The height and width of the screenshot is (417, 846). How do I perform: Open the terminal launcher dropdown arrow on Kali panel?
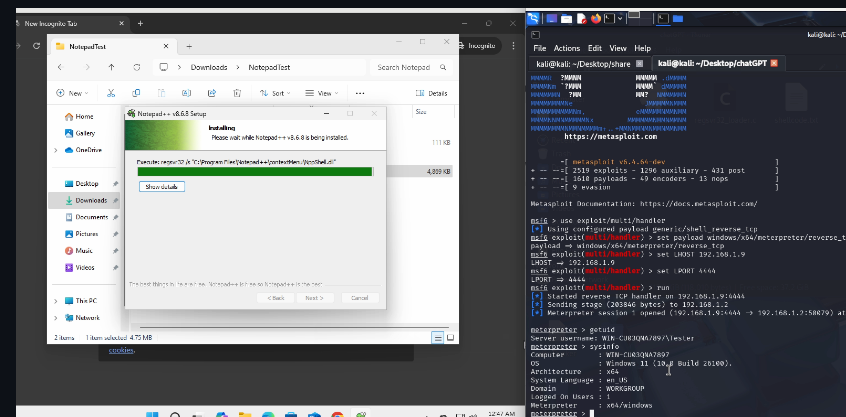(x=620, y=19)
